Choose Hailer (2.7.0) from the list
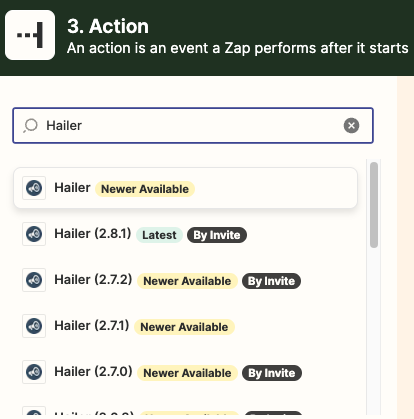Viewport: 414px width, 419px height. 185,372
